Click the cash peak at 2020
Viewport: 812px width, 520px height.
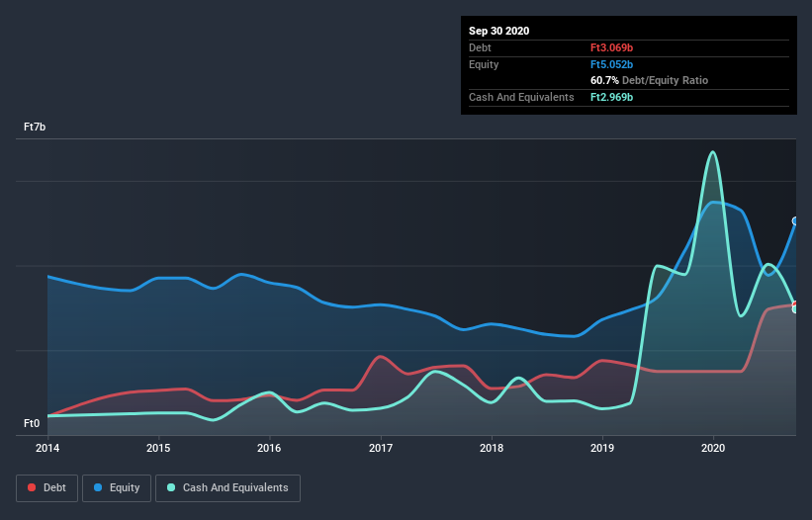click(713, 152)
